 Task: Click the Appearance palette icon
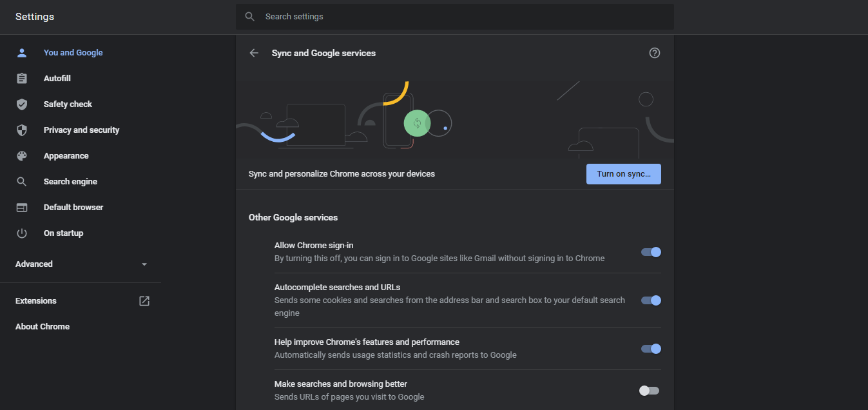(x=22, y=156)
